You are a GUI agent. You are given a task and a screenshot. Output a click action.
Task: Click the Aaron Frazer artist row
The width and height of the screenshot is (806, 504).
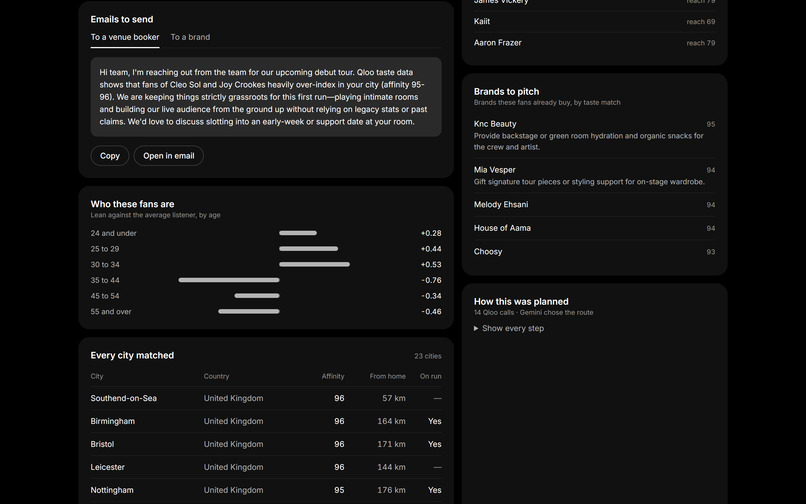[594, 43]
